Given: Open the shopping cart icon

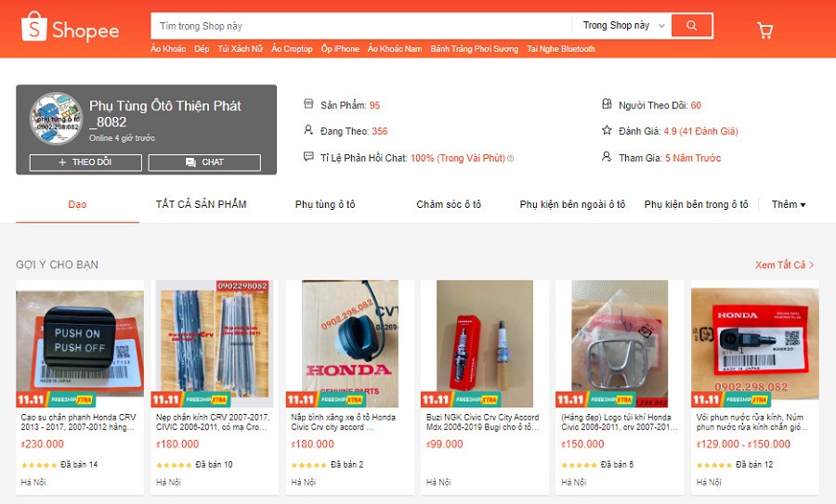Looking at the screenshot, I should (x=765, y=31).
